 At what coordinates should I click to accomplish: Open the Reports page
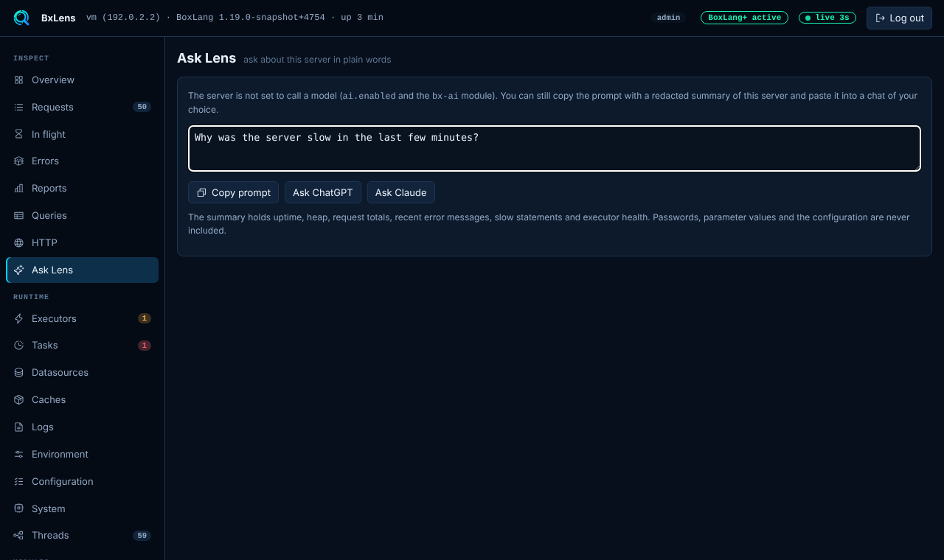pyautogui.click(x=82, y=188)
